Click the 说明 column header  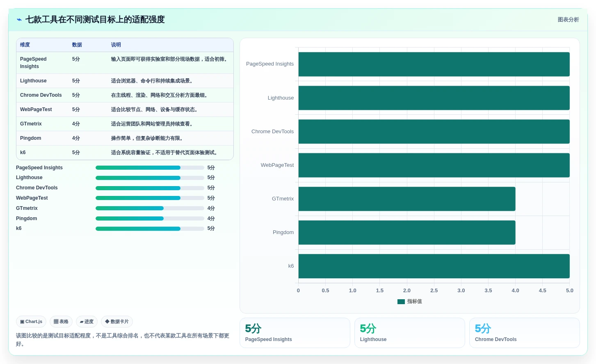tap(116, 45)
